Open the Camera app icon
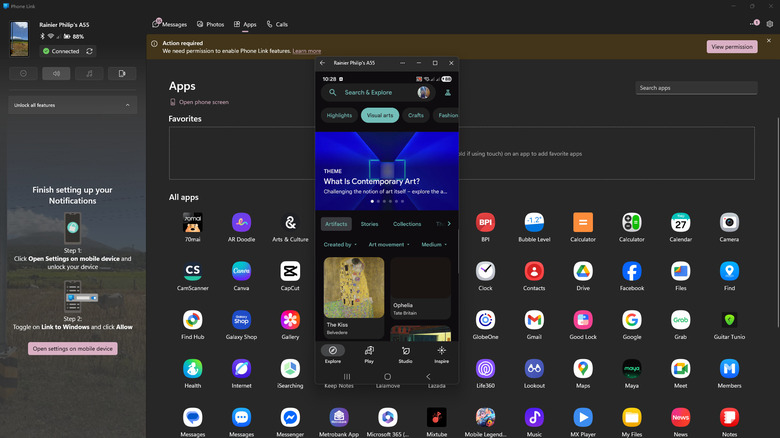The image size is (780, 438). click(729, 222)
